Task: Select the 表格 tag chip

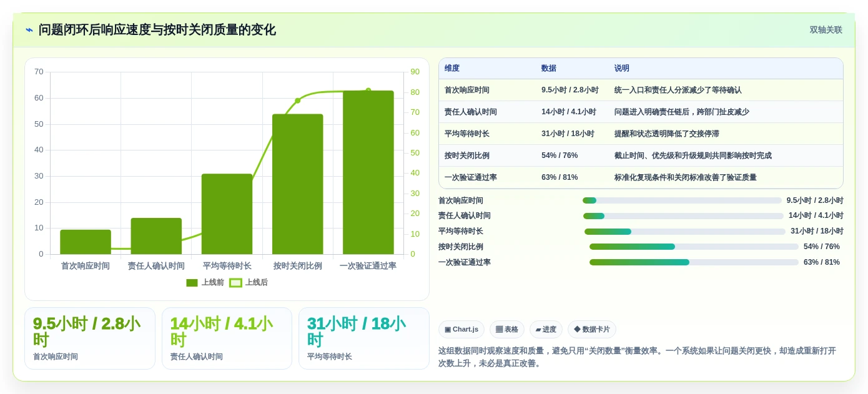Action: (x=507, y=330)
